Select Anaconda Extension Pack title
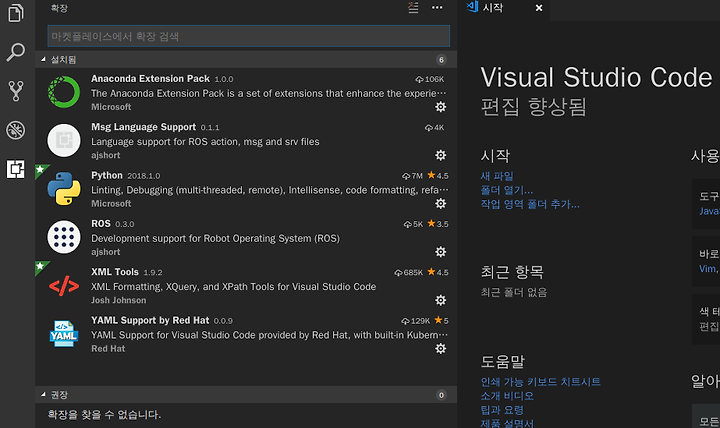This screenshot has width=720, height=428. [150, 79]
